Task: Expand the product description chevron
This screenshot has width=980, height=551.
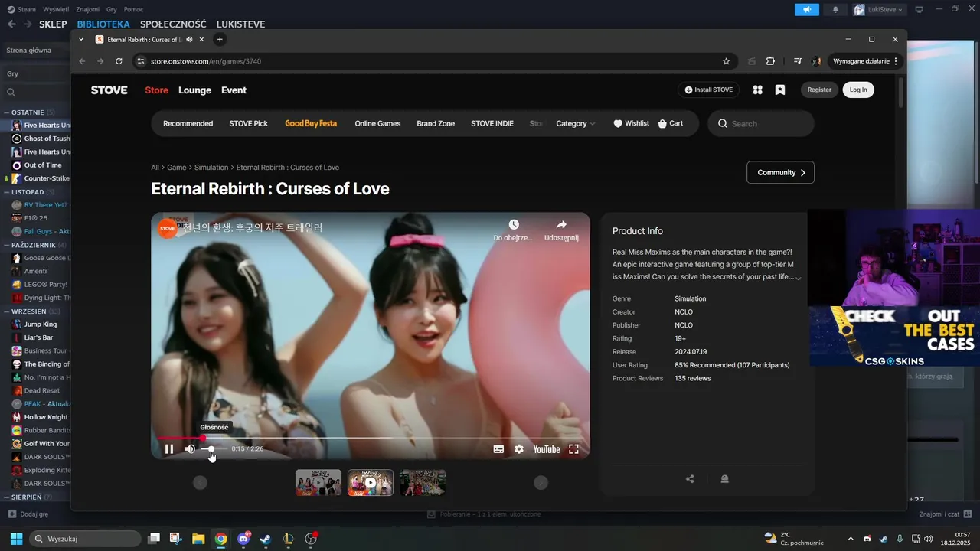Action: pos(798,278)
